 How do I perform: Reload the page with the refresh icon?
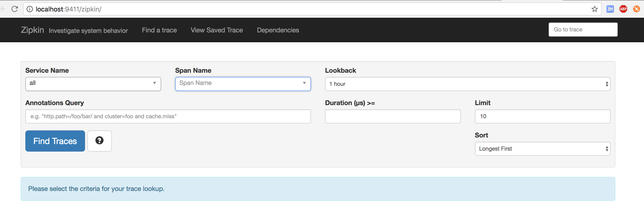pyautogui.click(x=15, y=9)
